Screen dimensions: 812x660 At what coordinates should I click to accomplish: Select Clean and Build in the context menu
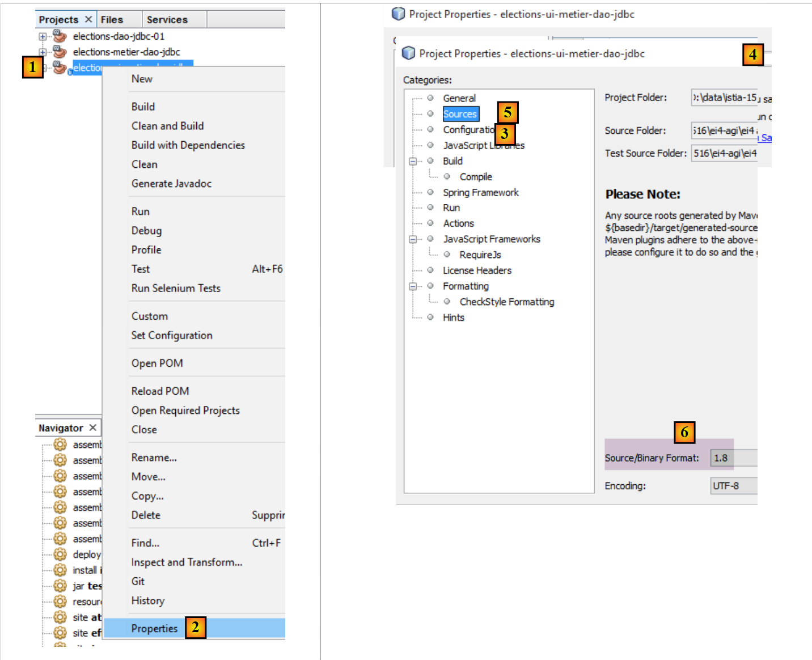[167, 126]
